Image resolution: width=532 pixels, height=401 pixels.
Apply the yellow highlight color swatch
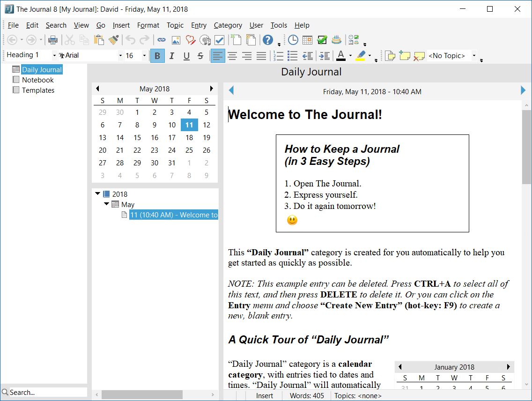point(361,56)
